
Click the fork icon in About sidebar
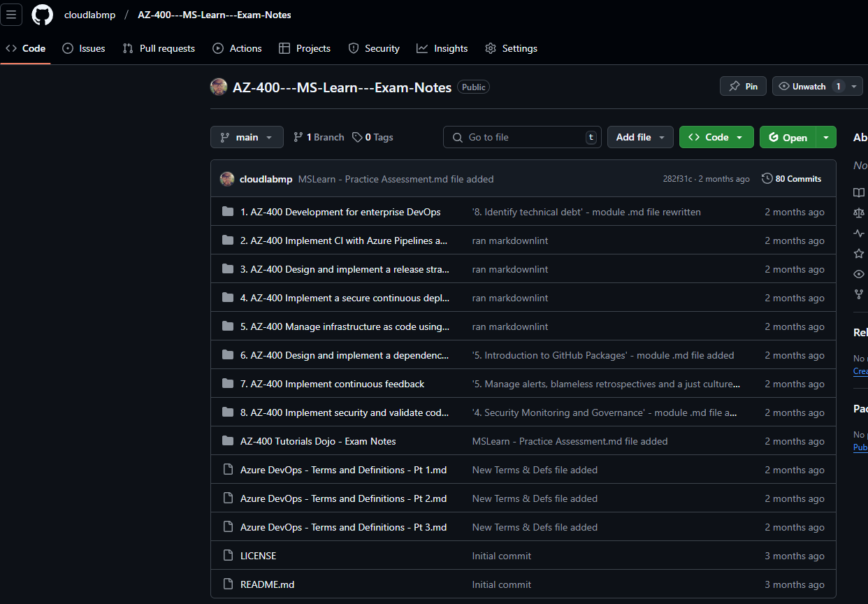coord(859,294)
